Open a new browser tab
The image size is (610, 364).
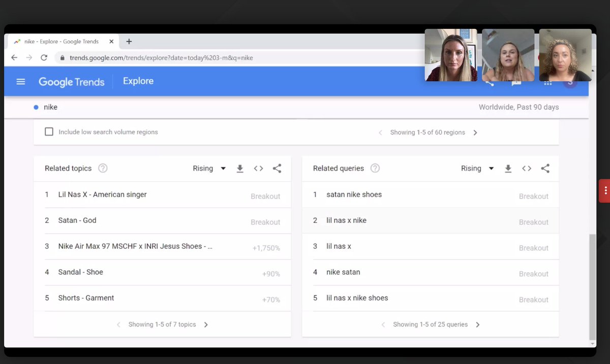[x=129, y=42]
